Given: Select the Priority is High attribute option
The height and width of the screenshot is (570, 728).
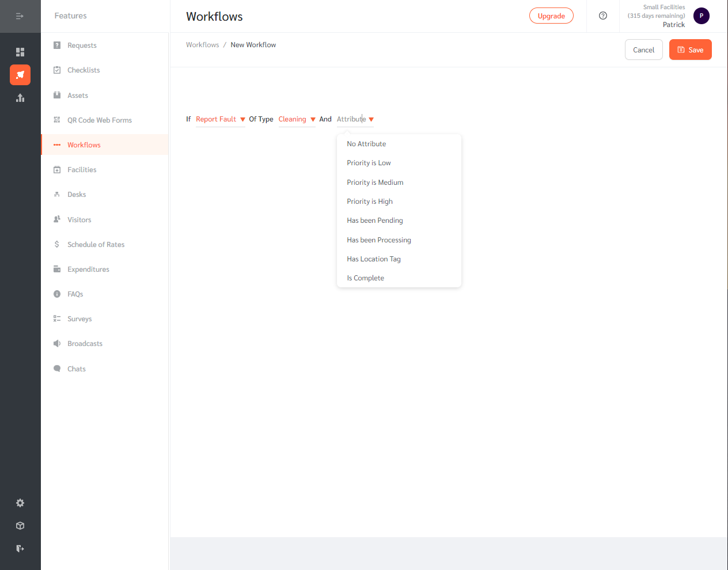Looking at the screenshot, I should click(369, 201).
